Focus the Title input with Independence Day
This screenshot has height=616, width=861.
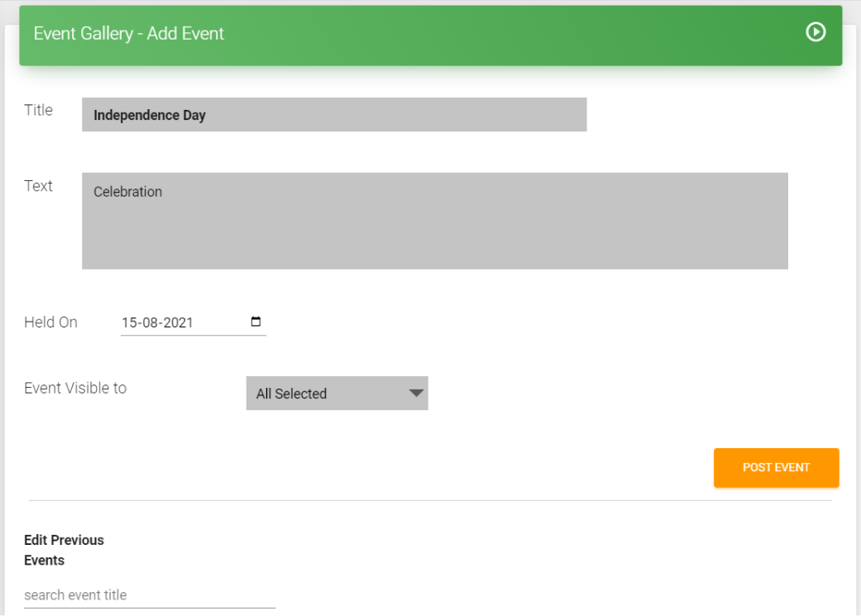pyautogui.click(x=334, y=115)
